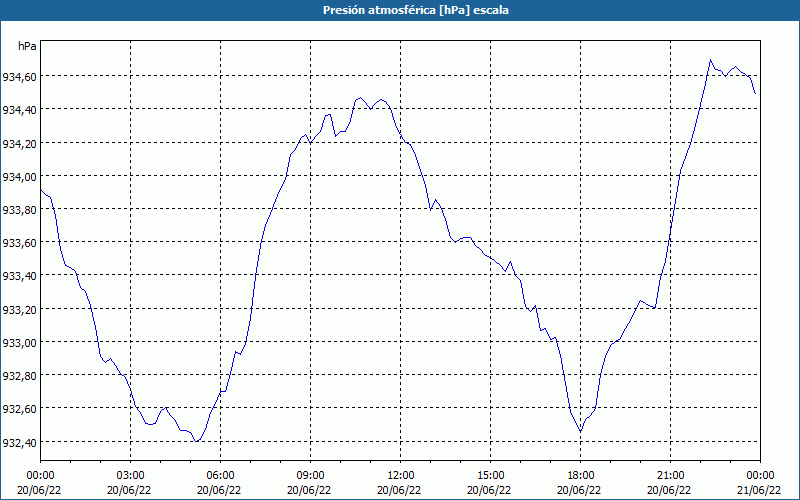This screenshot has height=500, width=800.
Task: Click the 934,60 y-axis label
Action: click(x=19, y=77)
